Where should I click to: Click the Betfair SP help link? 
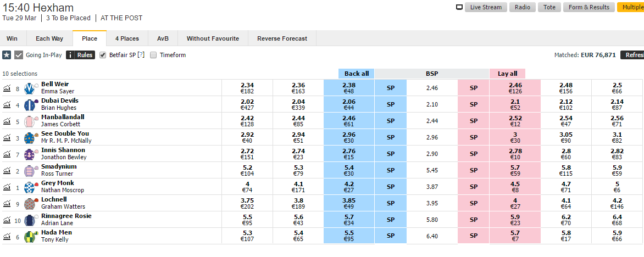point(141,55)
